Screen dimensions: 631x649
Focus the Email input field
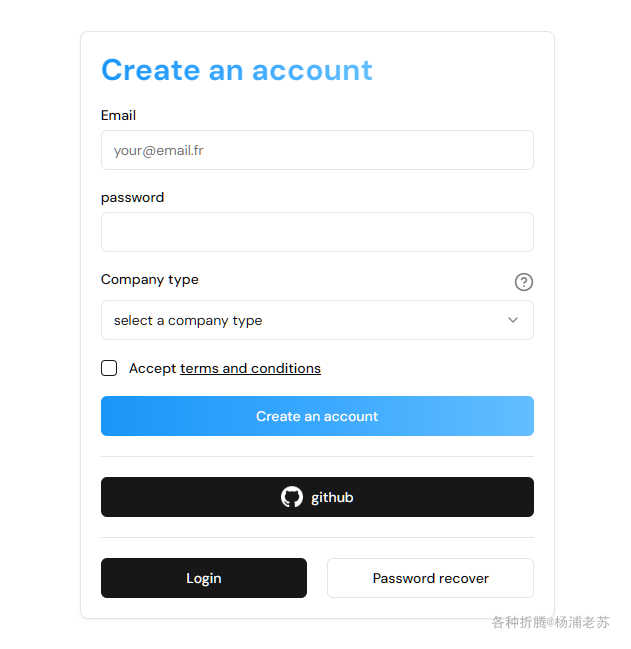317,150
